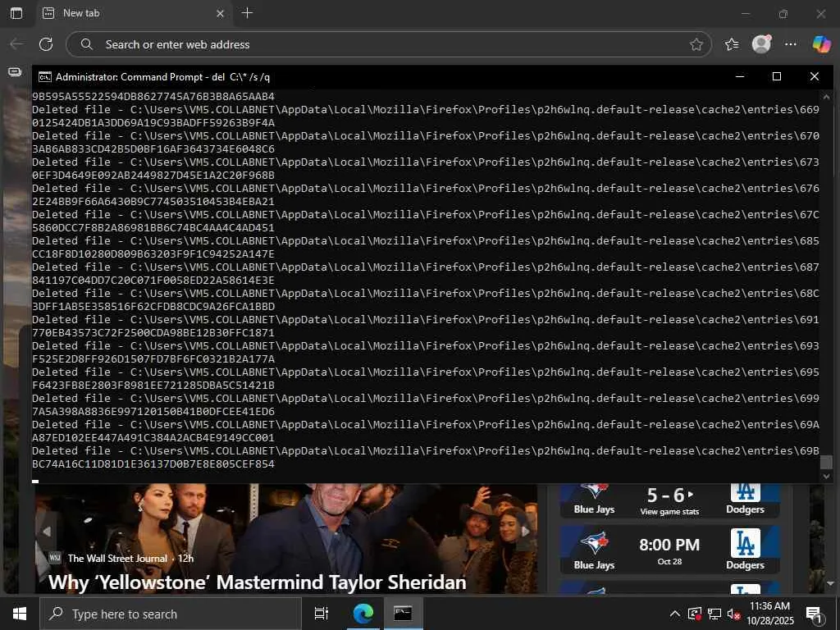Launch Copilot from Edge toolbar
This screenshot has height=630, width=840.
(x=821, y=44)
